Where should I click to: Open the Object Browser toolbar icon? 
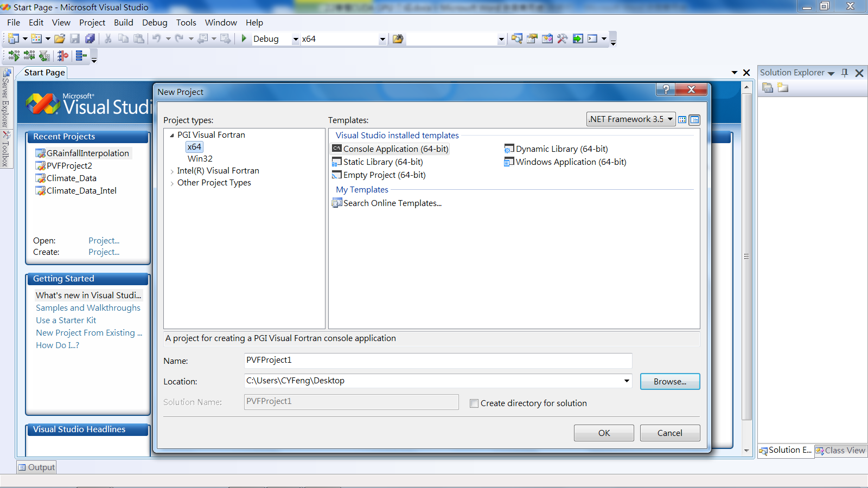(x=547, y=38)
